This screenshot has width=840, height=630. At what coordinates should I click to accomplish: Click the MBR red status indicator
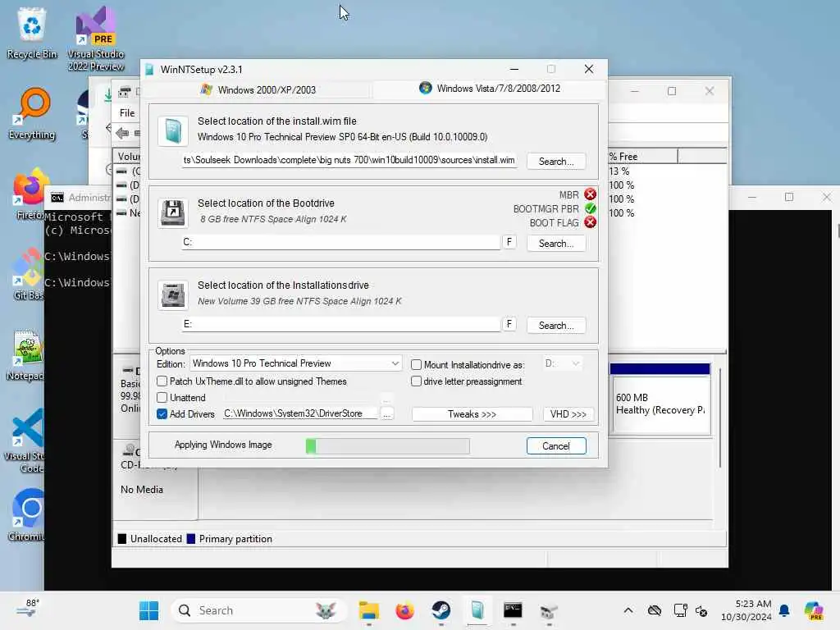(590, 194)
